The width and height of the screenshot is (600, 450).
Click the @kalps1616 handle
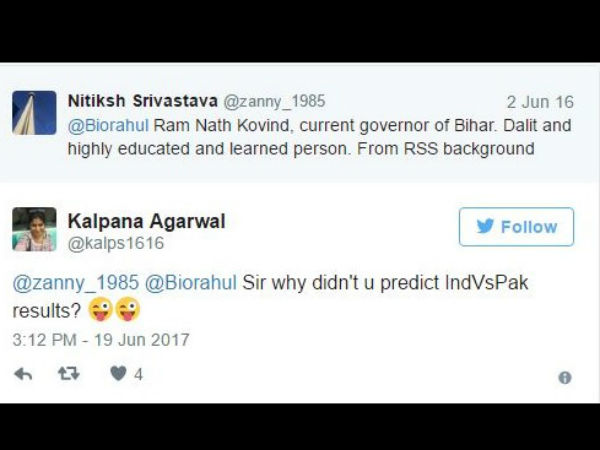[116, 243]
